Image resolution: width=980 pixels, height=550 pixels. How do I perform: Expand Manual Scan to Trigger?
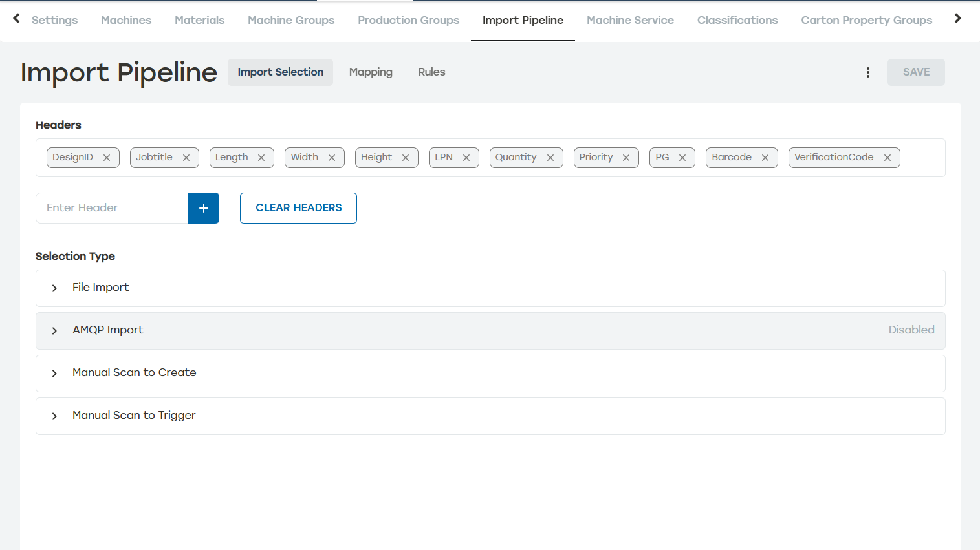click(54, 416)
